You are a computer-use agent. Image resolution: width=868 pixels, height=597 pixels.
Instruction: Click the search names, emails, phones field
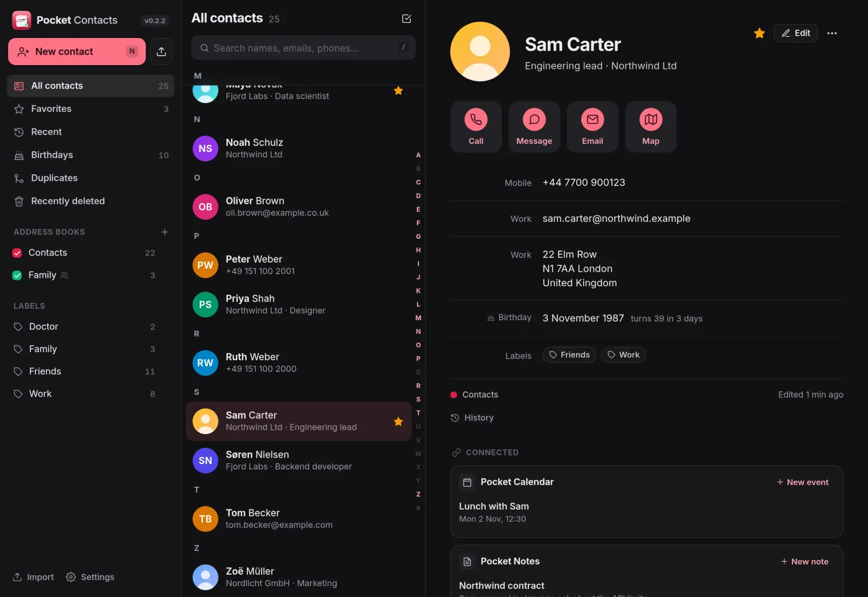[303, 48]
